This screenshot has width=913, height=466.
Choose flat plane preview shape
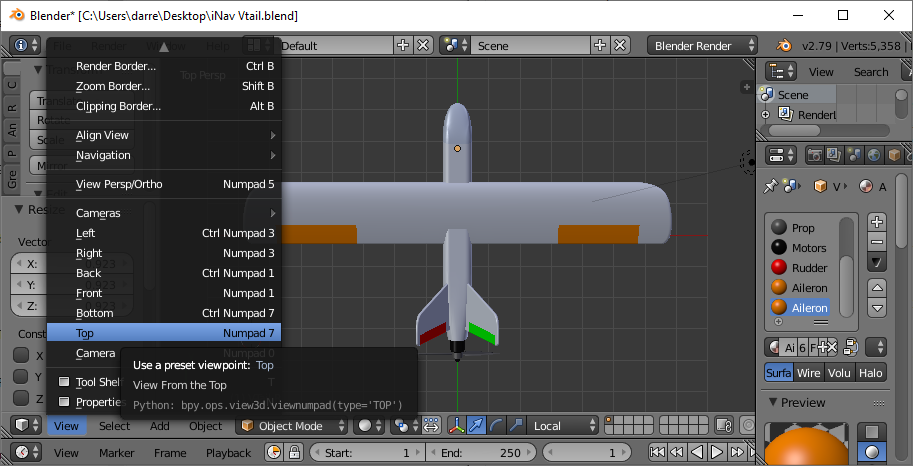coord(872,432)
